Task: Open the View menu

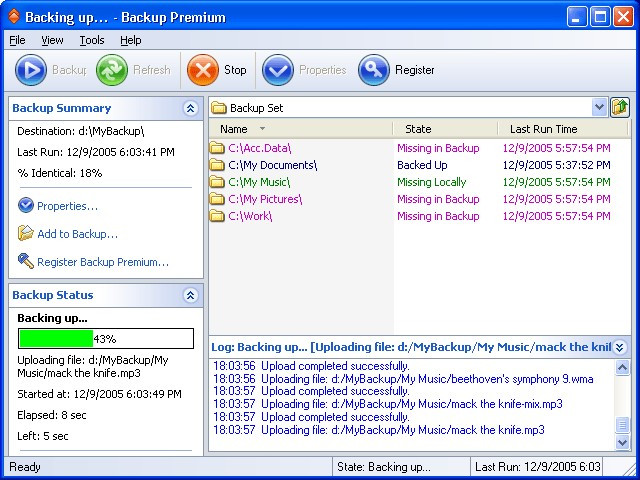Action: tap(52, 40)
